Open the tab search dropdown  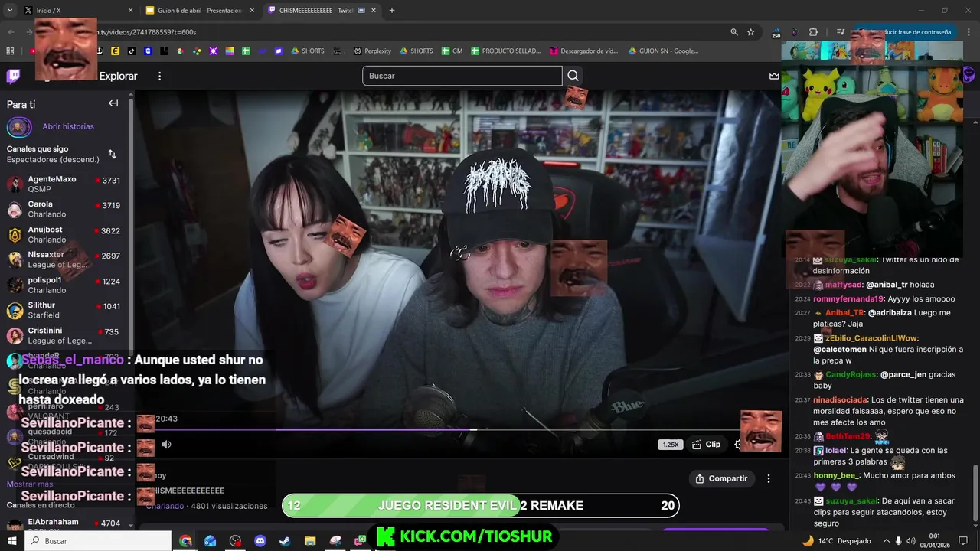click(10, 11)
